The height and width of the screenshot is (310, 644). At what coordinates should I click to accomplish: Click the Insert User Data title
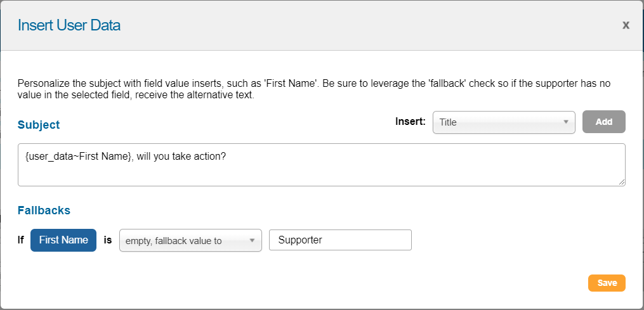(69, 25)
